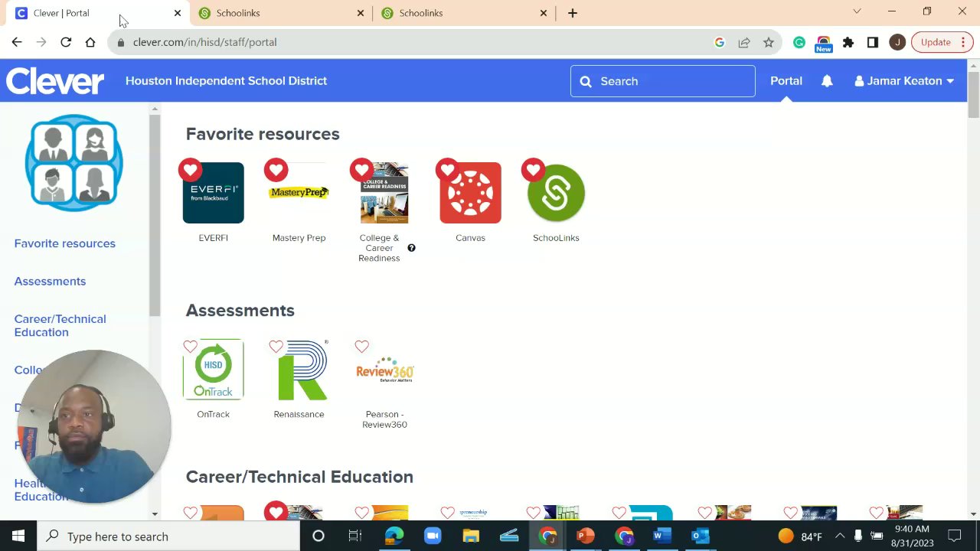
Task: Launch the SchooLinks app
Action: tap(556, 193)
